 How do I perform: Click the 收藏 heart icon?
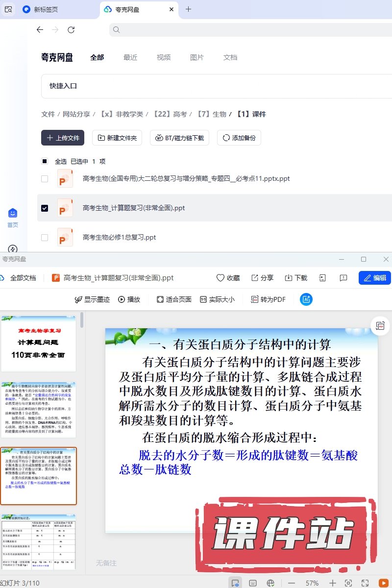point(220,278)
